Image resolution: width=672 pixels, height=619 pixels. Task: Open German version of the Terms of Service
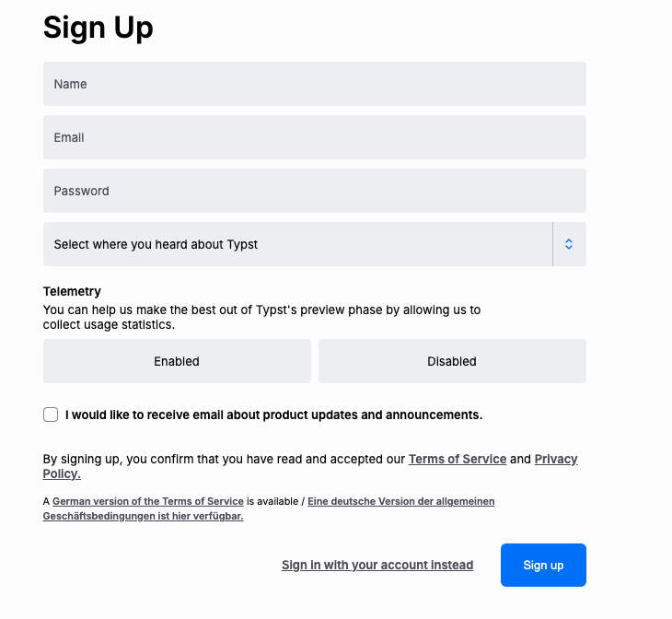148,501
